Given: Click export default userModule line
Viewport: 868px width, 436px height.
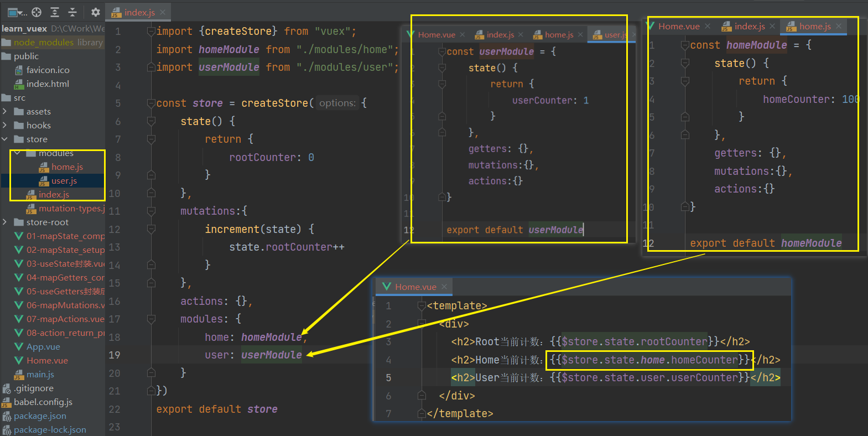Looking at the screenshot, I should pos(515,230).
